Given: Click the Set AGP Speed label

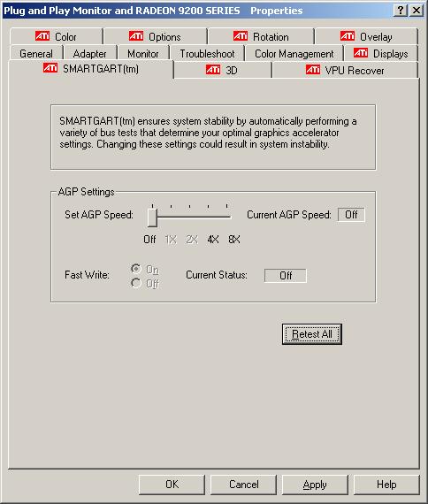Looking at the screenshot, I should [99, 214].
